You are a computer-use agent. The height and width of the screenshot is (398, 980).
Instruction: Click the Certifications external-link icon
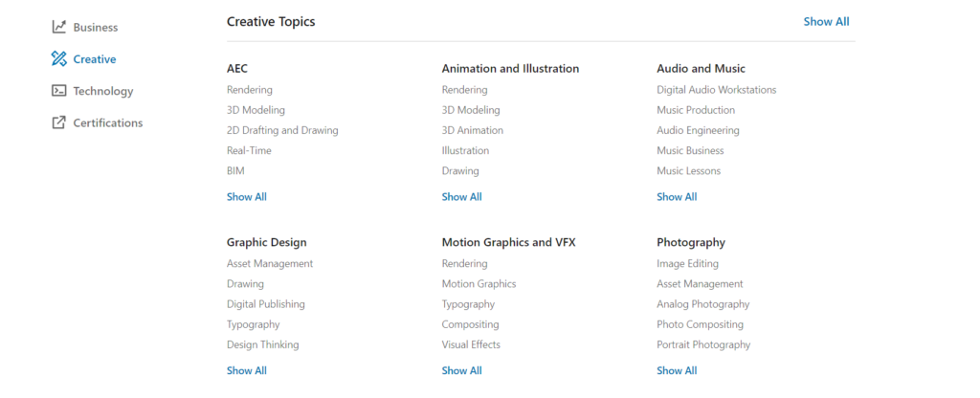point(59,122)
